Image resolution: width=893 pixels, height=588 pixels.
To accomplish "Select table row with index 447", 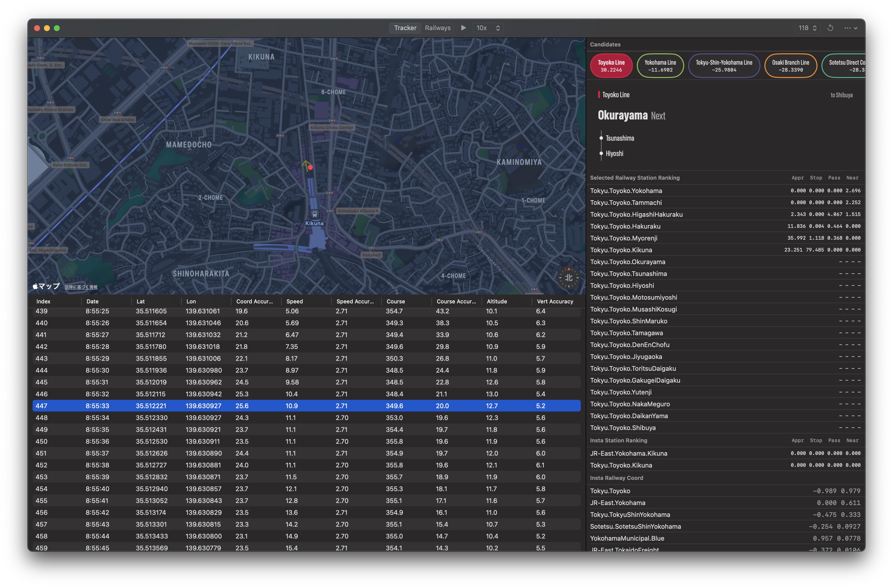I will (x=307, y=406).
